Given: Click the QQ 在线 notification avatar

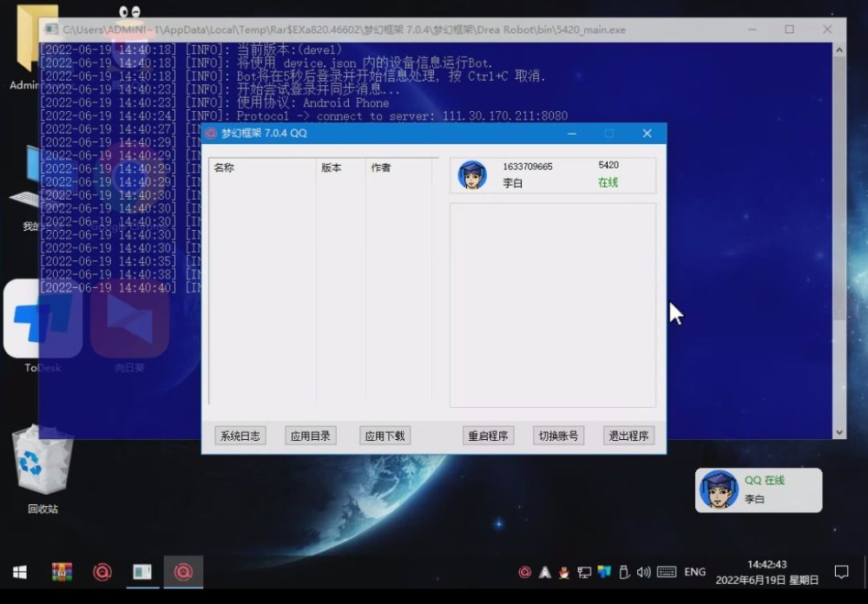Looking at the screenshot, I should point(718,490).
